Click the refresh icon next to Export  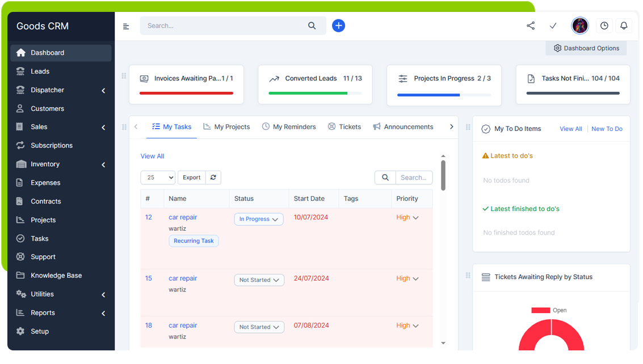click(x=213, y=177)
